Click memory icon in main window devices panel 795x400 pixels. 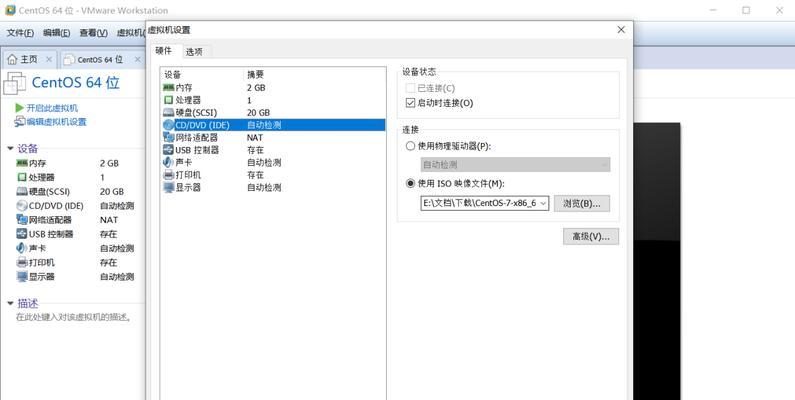click(22, 163)
